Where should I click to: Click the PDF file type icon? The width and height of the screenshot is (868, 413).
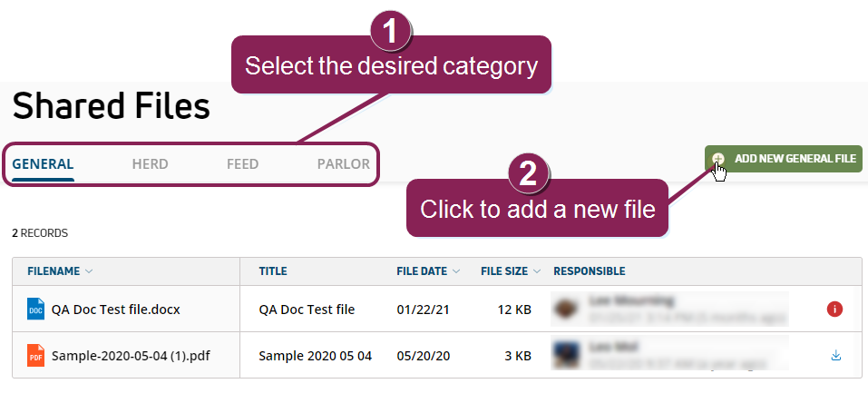coord(35,356)
